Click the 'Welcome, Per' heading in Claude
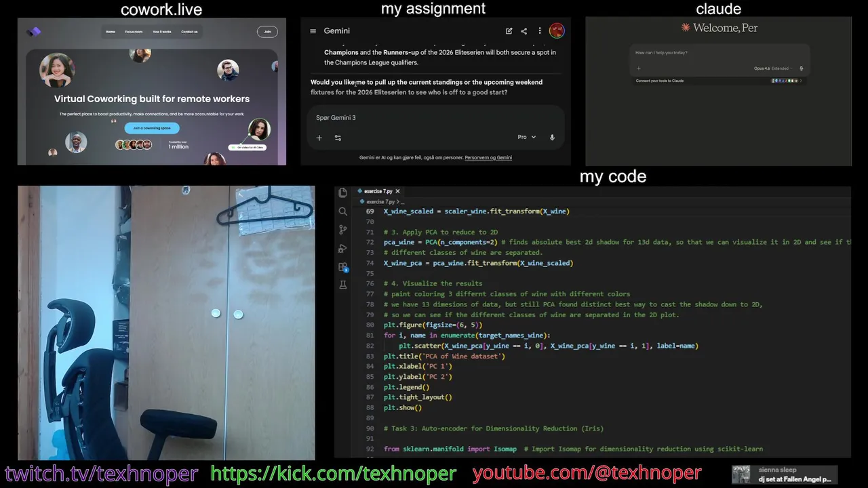Image resolution: width=868 pixels, height=488 pixels. tap(726, 28)
